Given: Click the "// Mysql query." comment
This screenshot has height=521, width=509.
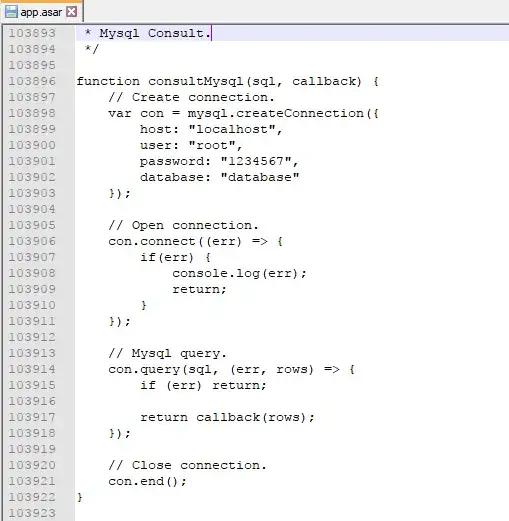Looking at the screenshot, I should click(x=167, y=353).
